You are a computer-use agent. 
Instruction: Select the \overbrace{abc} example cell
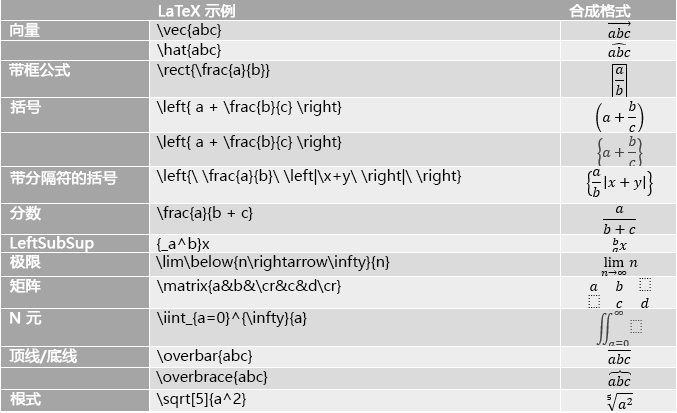(213, 377)
